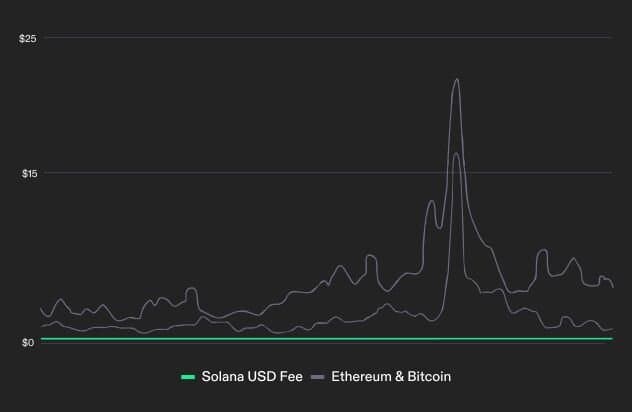The height and width of the screenshot is (412, 632).
Task: Click the left start of green Solana line
Action: coord(43,339)
